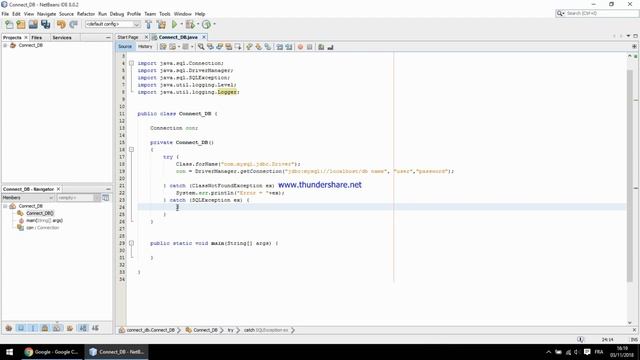
Task: Open the Tools menu
Action: 164,14
